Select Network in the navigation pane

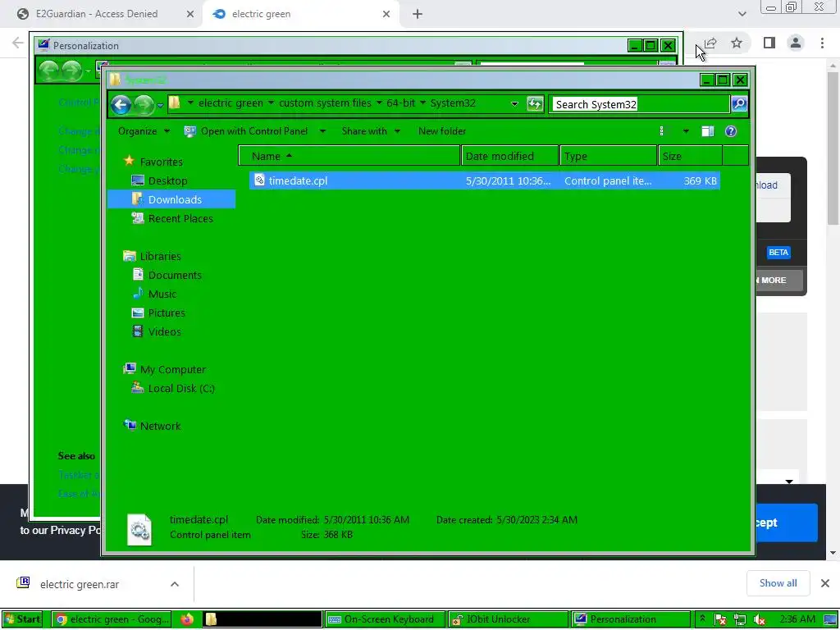tap(160, 426)
